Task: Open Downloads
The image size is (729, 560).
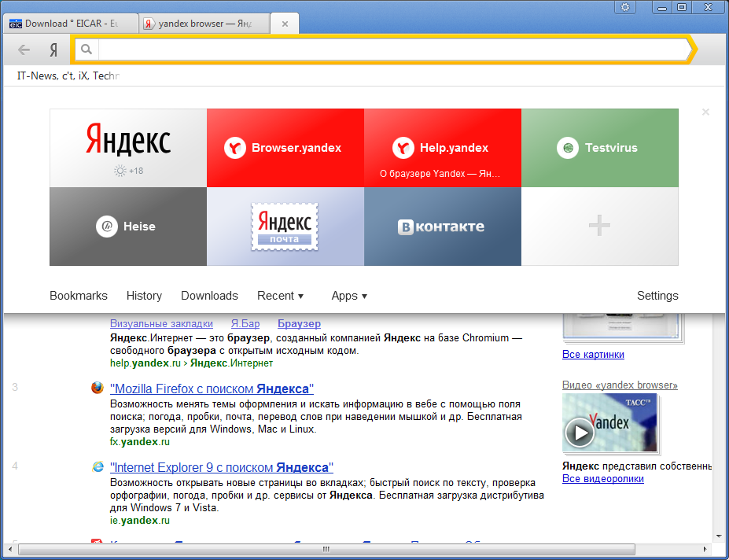Action: click(x=209, y=296)
